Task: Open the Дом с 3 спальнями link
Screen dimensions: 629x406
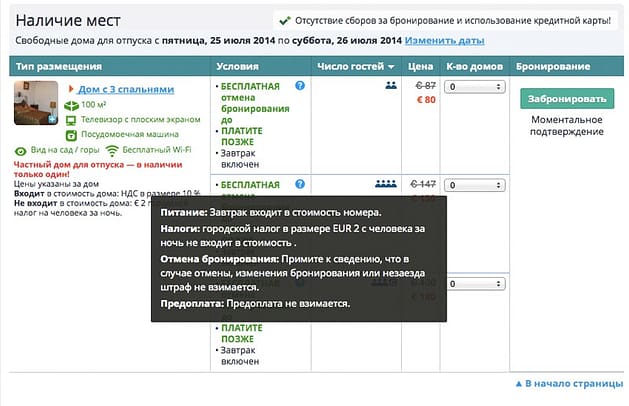Action: click(118, 88)
